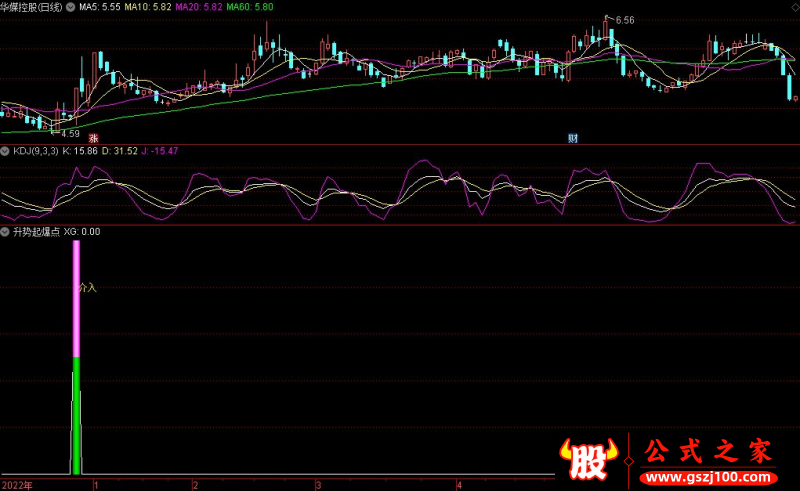Open the www.gszj100.com link

[709, 479]
